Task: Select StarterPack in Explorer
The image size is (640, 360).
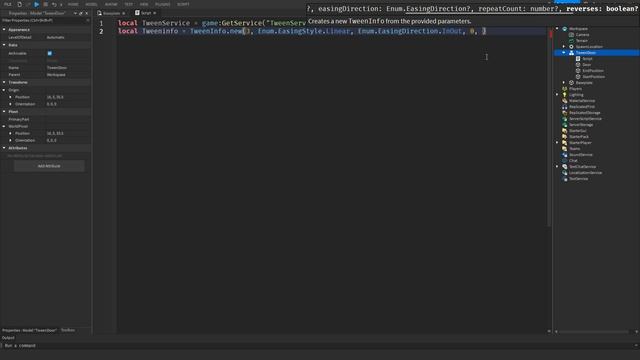Action: coord(579,137)
